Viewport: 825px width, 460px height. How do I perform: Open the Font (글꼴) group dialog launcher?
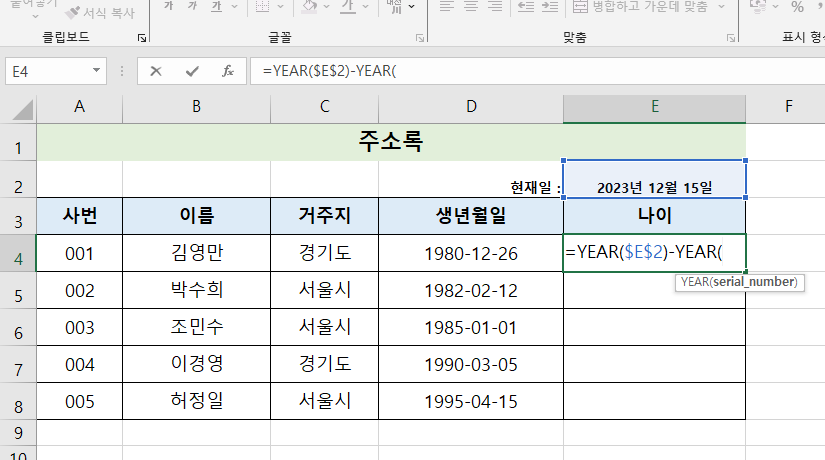click(420, 38)
